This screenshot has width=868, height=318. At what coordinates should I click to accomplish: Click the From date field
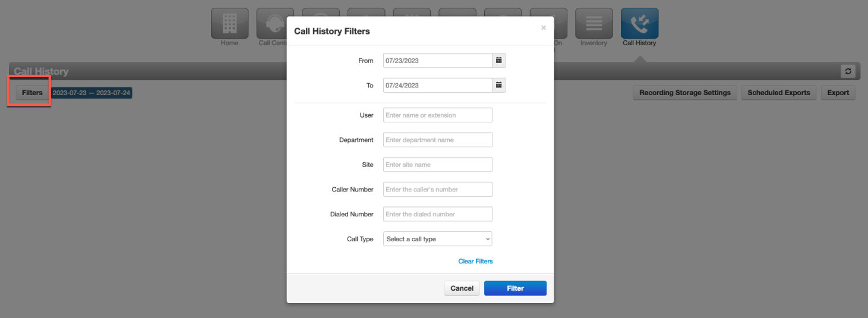[x=438, y=61]
